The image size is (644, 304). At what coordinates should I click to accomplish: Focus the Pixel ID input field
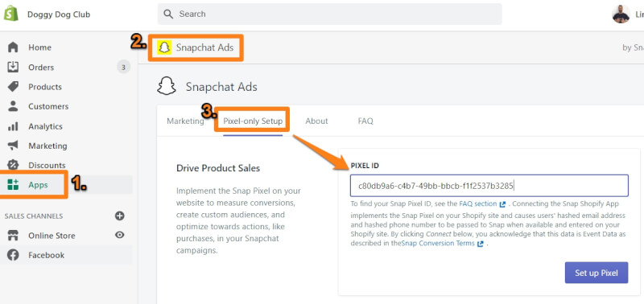(x=489, y=186)
